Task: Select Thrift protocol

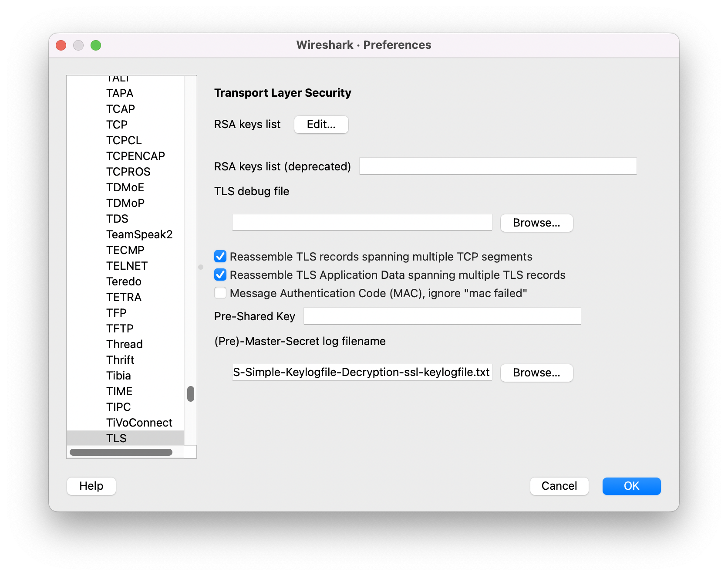Action: tap(125, 360)
